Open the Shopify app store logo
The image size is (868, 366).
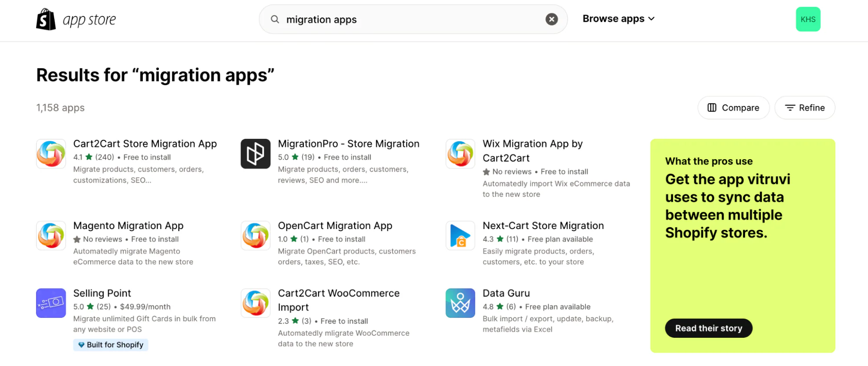point(76,20)
